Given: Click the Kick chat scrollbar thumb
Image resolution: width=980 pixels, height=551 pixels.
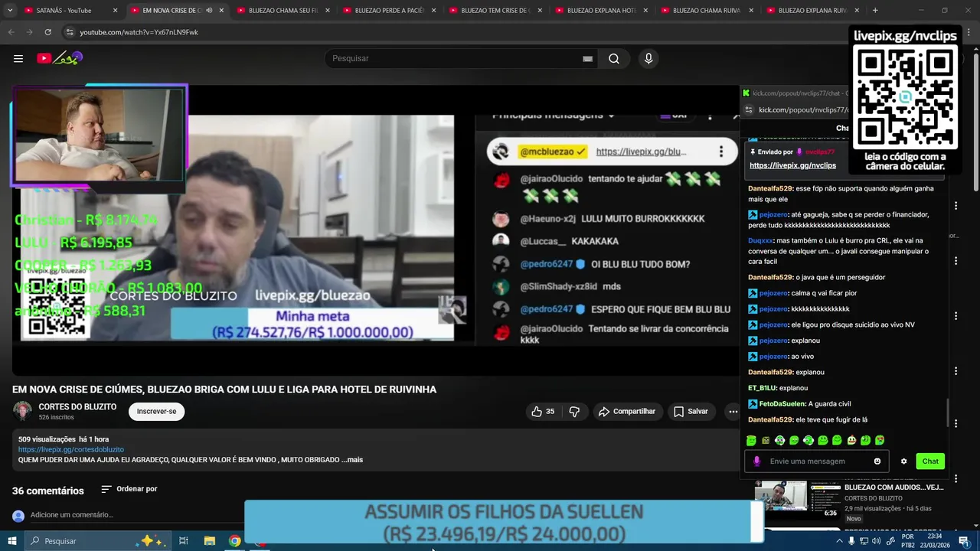Looking at the screenshot, I should coord(948,414).
